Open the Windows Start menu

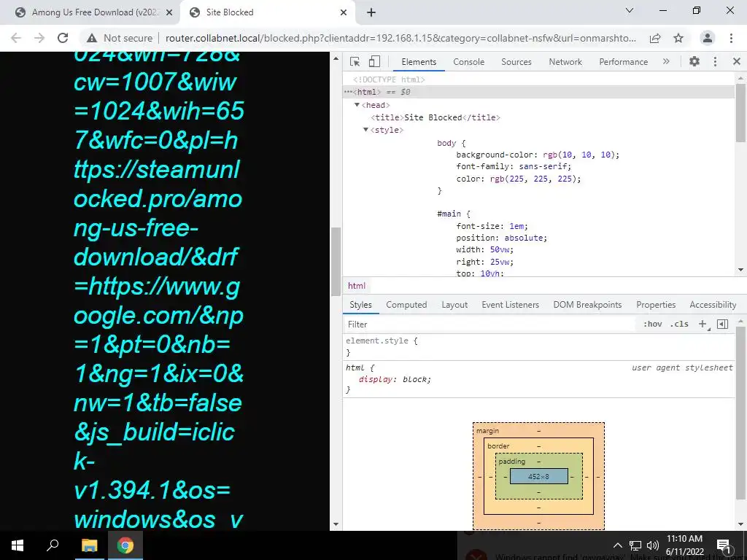pyautogui.click(x=18, y=545)
